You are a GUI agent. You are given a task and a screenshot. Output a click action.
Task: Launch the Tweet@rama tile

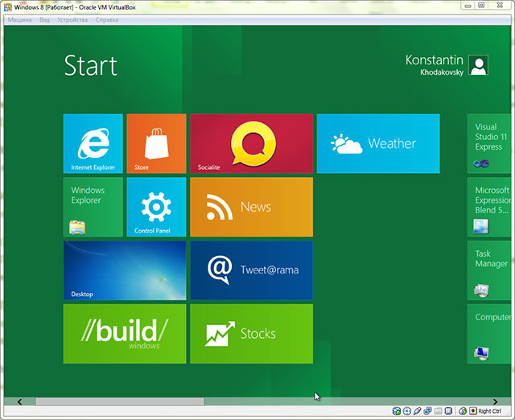252,270
